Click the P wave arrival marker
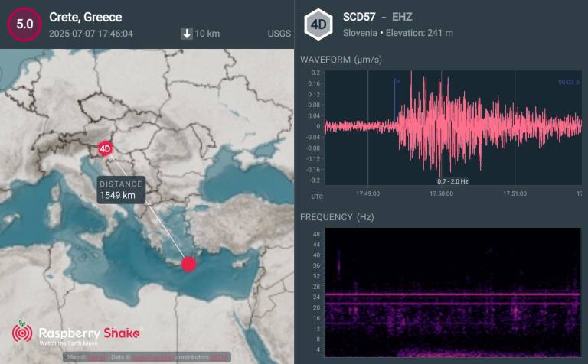Screen dimensions: 588x364 397,81
